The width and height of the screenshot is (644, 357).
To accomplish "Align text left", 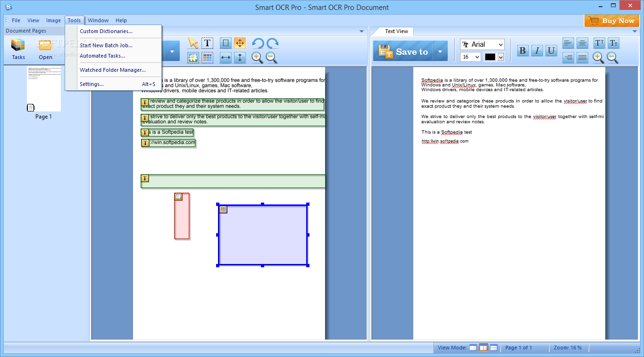I will tap(569, 43).
